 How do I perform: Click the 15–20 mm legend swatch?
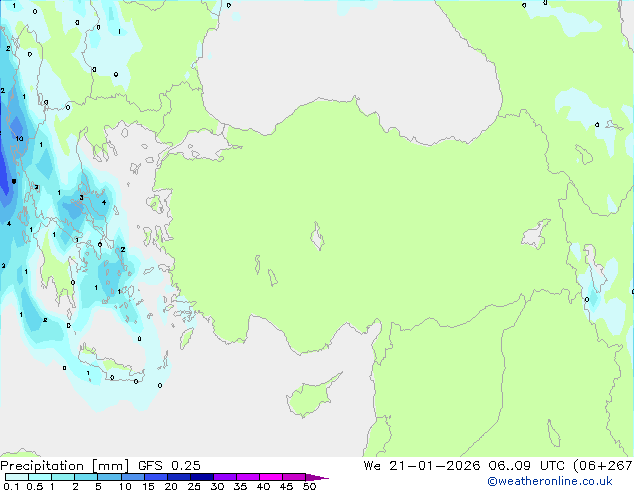pyautogui.click(x=156, y=477)
